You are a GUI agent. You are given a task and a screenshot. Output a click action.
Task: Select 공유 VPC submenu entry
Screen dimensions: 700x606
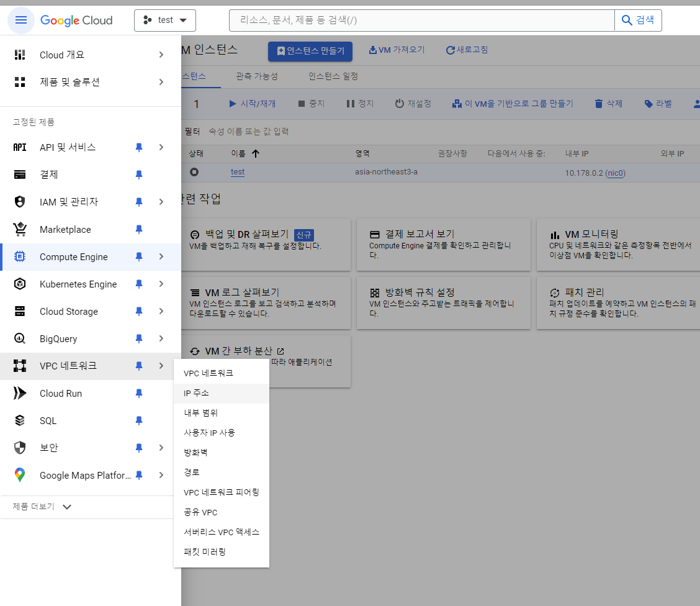(222, 512)
